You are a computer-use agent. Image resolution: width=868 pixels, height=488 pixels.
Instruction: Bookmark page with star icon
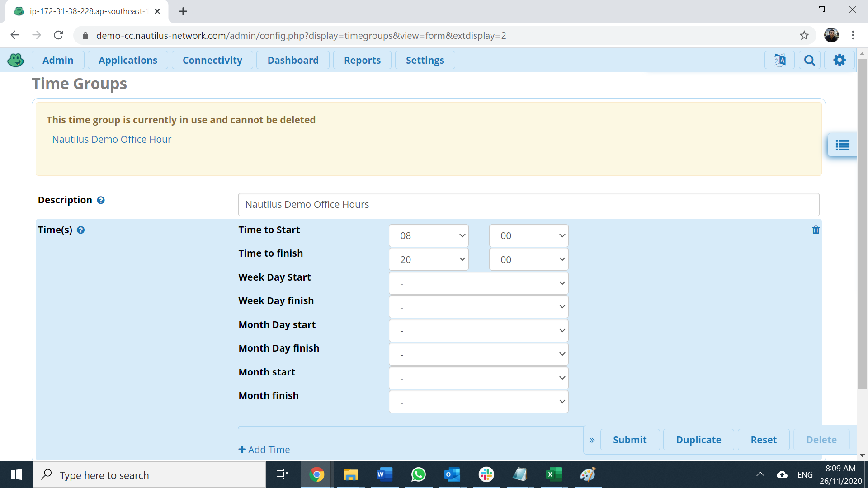click(804, 35)
